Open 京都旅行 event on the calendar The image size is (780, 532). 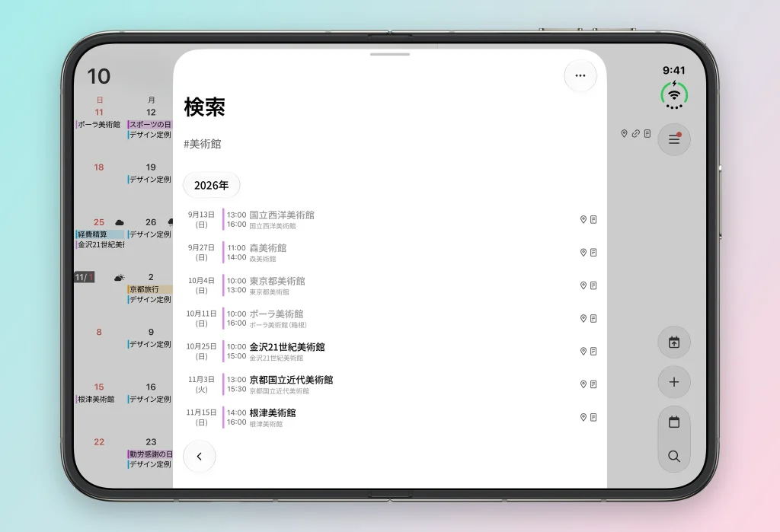tap(149, 289)
